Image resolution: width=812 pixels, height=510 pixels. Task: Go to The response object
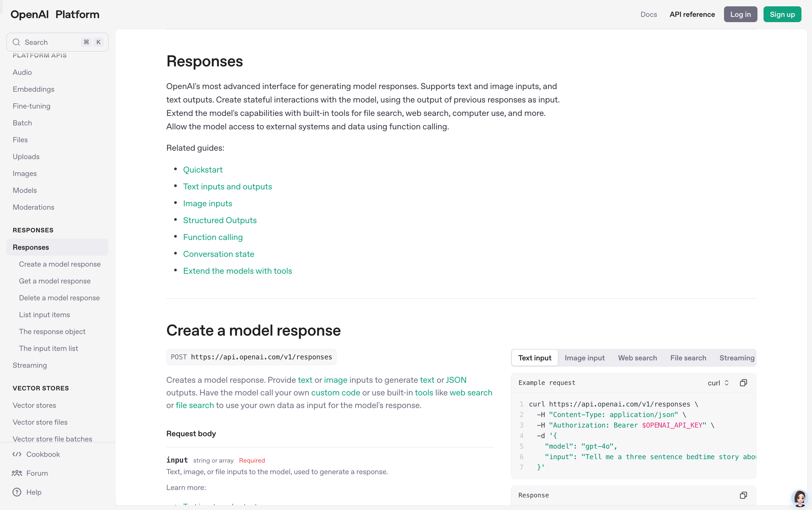(x=52, y=331)
